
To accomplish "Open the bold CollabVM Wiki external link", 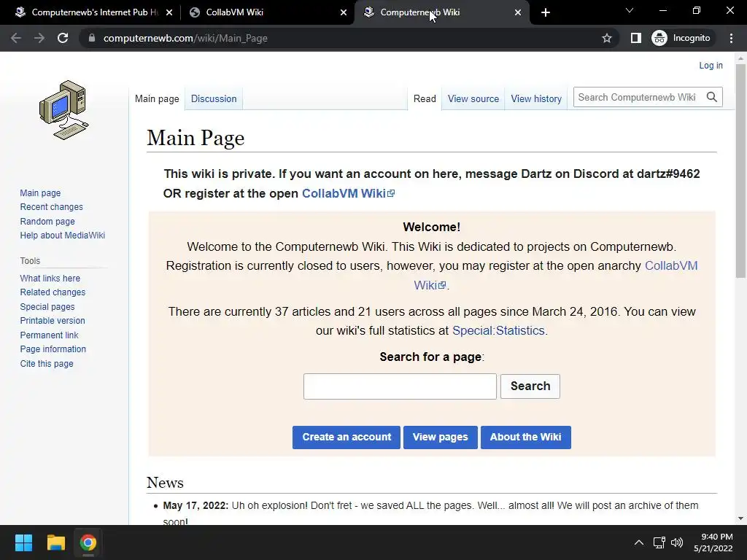I will coord(348,193).
